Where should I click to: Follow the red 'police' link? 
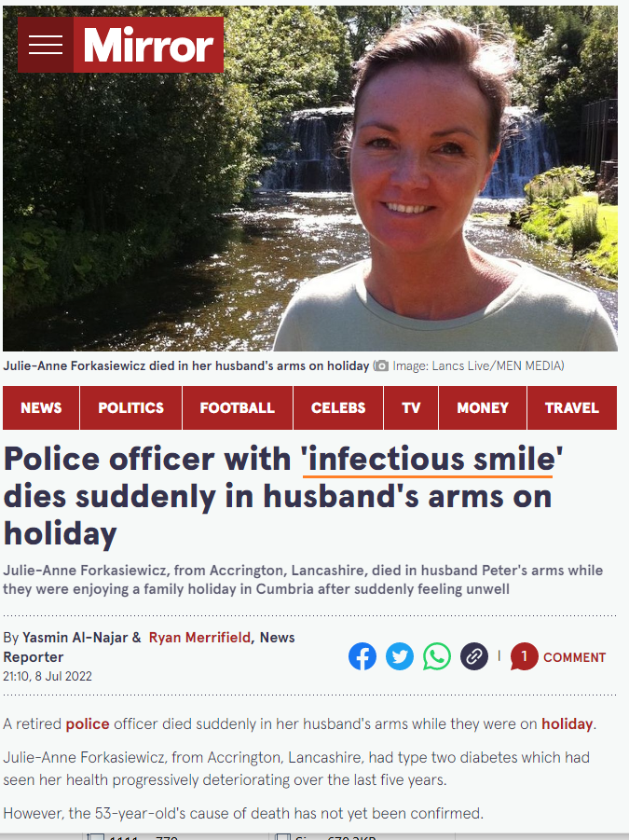click(88, 723)
